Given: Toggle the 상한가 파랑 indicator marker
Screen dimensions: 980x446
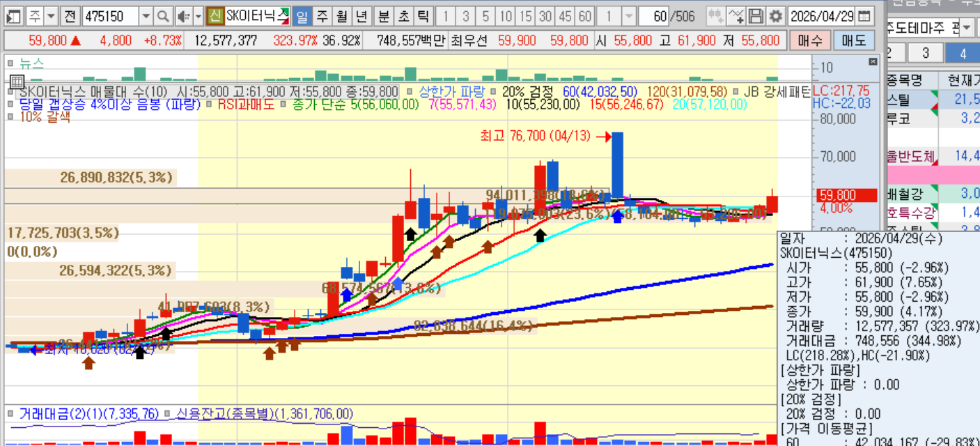Looking at the screenshot, I should [x=410, y=91].
